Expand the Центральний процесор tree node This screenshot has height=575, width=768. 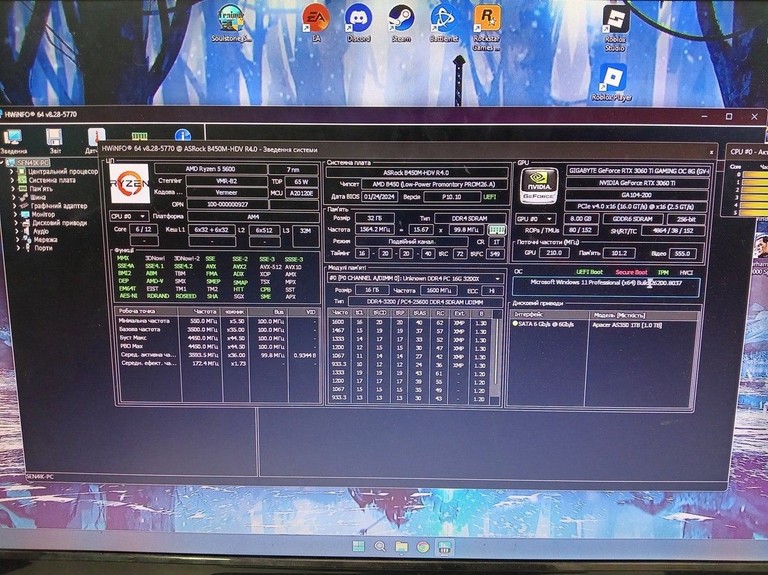pyautogui.click(x=13, y=171)
